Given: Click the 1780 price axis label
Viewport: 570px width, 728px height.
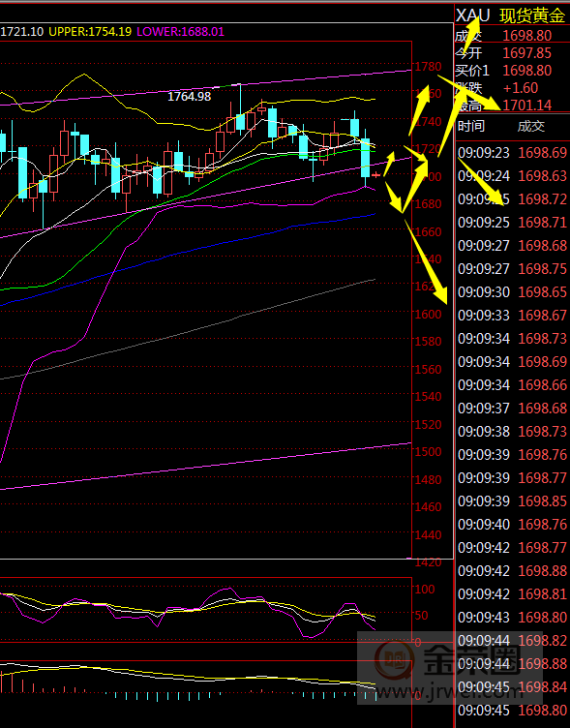Looking at the screenshot, I should 428,67.
